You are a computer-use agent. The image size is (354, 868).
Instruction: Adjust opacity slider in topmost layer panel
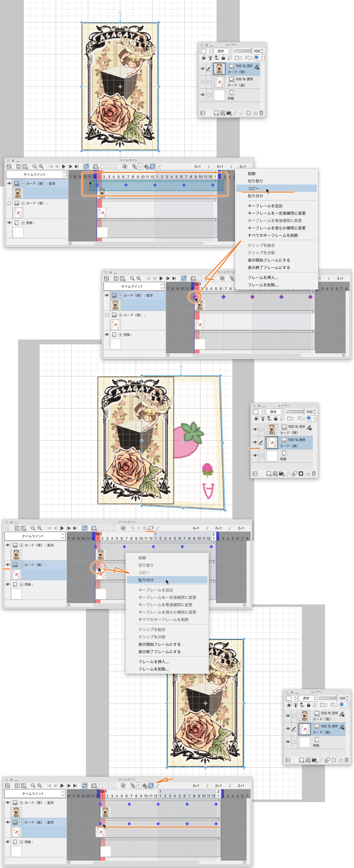[243, 51]
